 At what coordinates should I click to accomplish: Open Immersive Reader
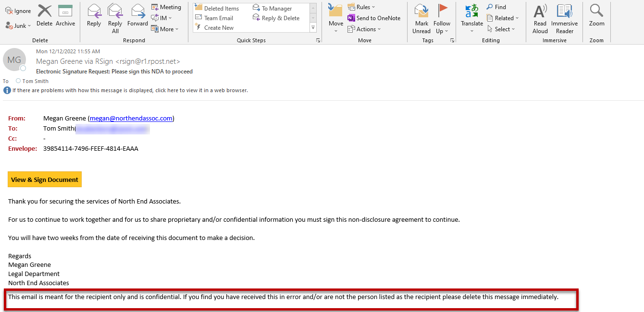tap(565, 18)
